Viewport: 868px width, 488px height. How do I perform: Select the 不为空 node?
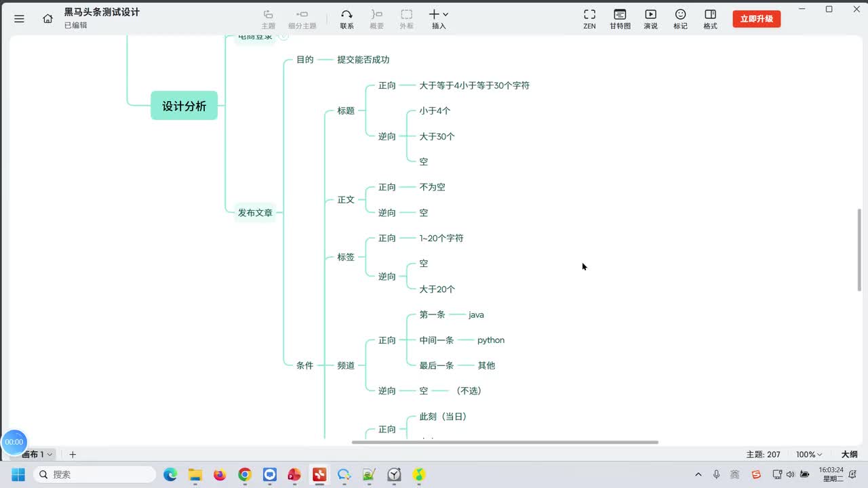[432, 187]
